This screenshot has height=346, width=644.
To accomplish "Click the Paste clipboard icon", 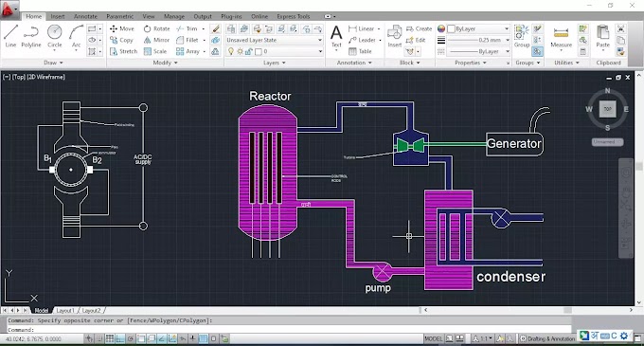I will coord(603,36).
